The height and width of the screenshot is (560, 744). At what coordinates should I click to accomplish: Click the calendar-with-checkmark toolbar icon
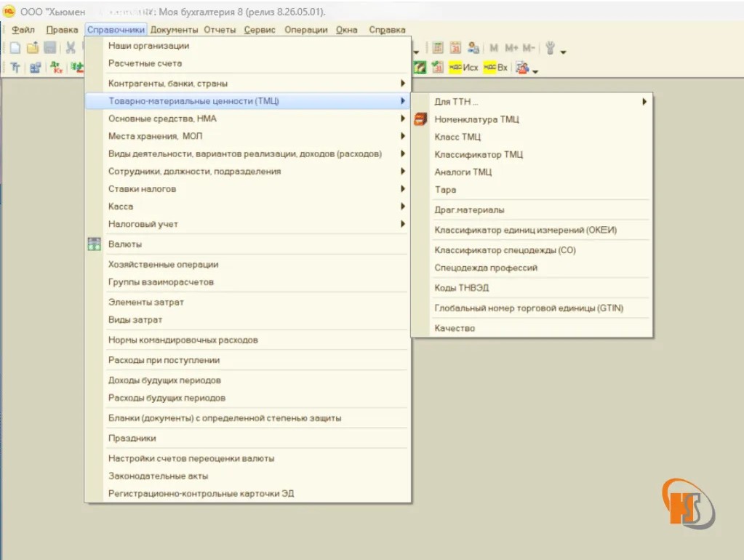click(x=438, y=68)
